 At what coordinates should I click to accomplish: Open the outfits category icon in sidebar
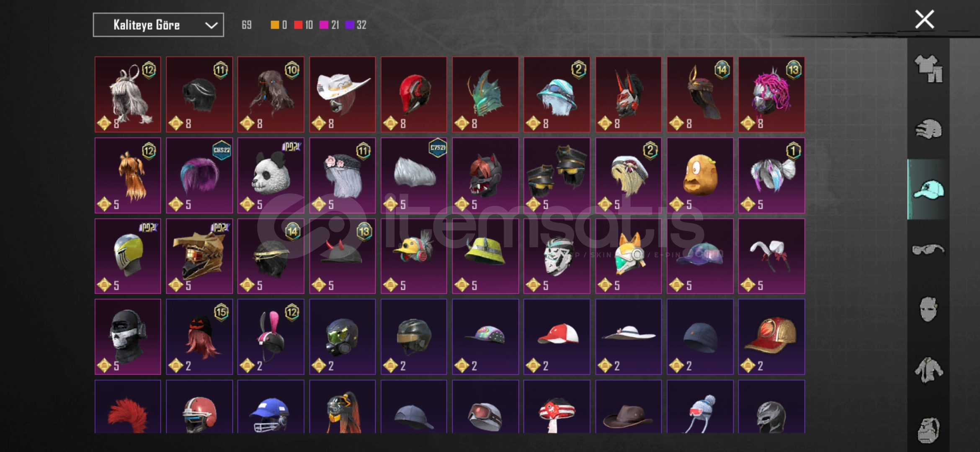pyautogui.click(x=928, y=69)
